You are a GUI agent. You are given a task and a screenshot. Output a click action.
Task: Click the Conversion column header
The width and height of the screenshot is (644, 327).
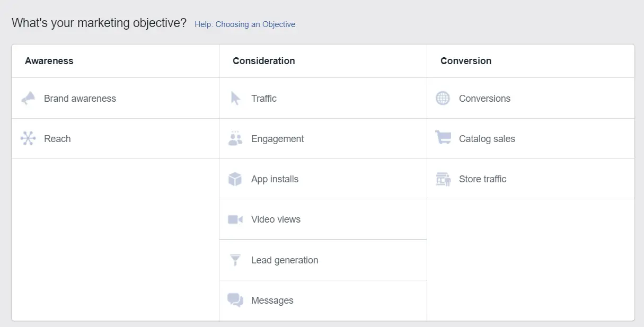pyautogui.click(x=466, y=61)
